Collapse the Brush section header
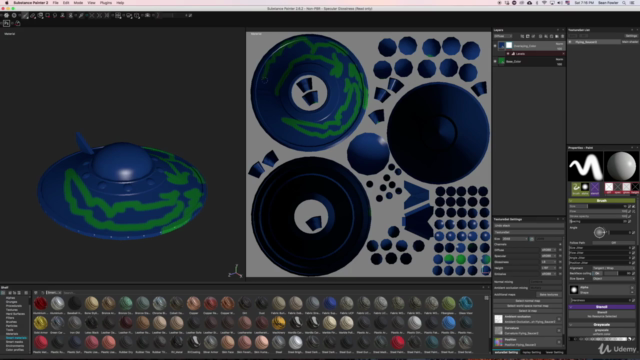640x360 pixels. pos(602,200)
